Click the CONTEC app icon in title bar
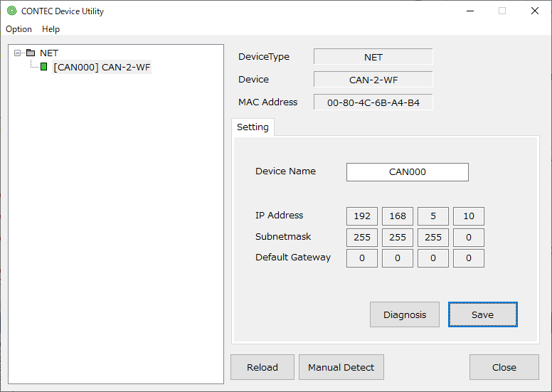Viewport: 552px width, 392px height. [11, 11]
